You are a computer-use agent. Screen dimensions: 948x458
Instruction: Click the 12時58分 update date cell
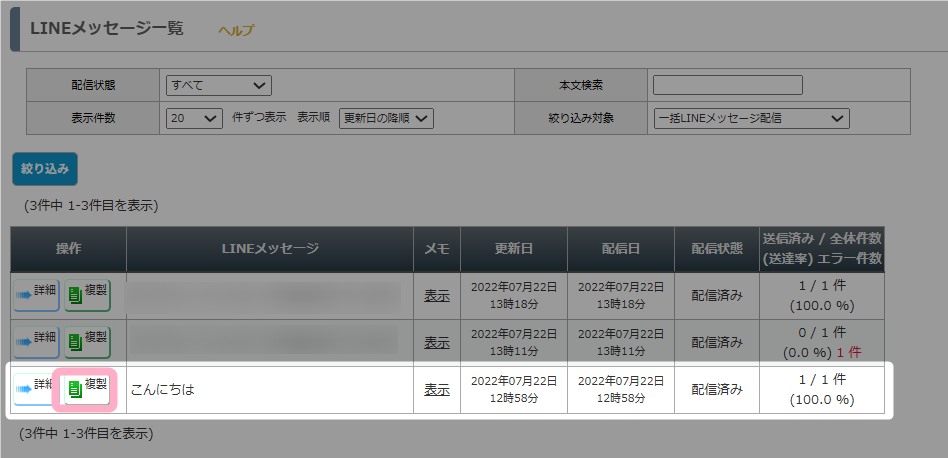[x=514, y=390]
